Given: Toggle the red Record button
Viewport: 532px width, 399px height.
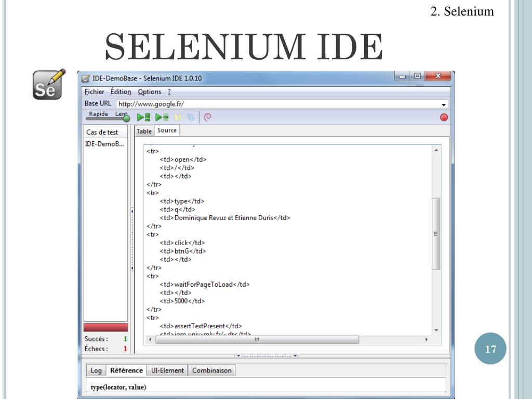Looking at the screenshot, I should [444, 117].
